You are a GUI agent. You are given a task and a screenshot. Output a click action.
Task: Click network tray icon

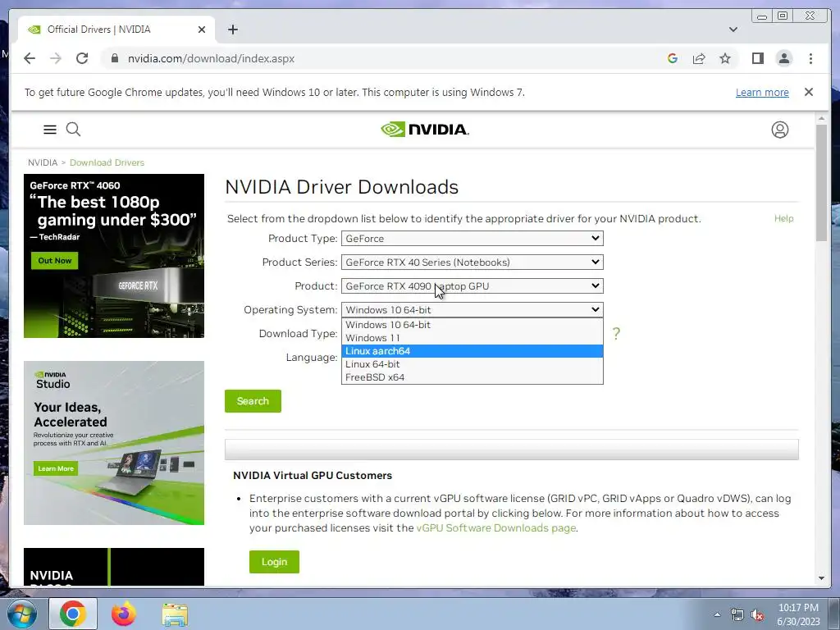click(x=737, y=615)
